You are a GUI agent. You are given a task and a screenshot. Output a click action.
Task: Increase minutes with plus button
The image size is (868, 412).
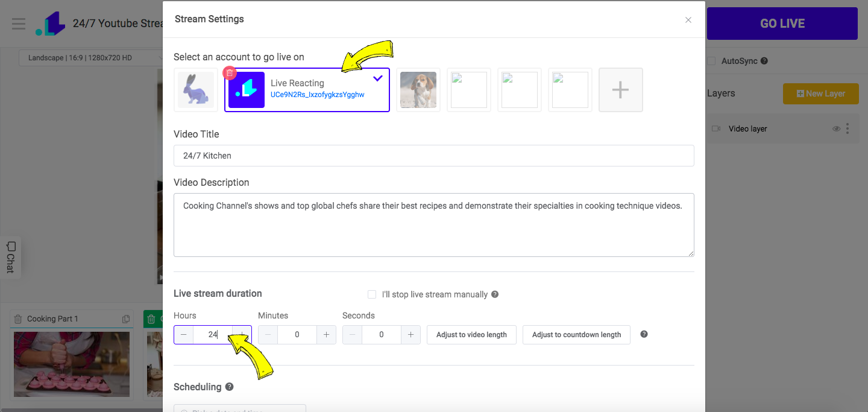tap(326, 335)
